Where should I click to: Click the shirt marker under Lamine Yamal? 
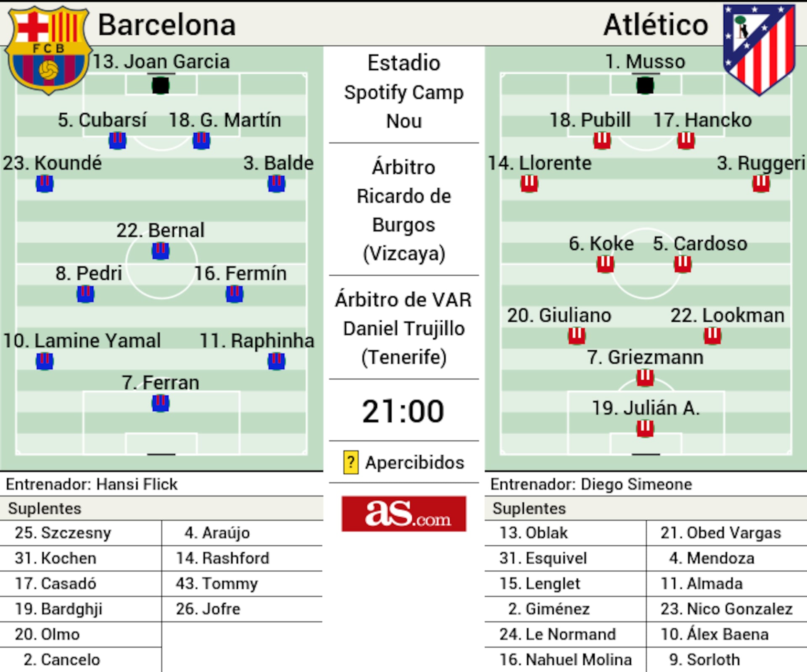point(45,361)
